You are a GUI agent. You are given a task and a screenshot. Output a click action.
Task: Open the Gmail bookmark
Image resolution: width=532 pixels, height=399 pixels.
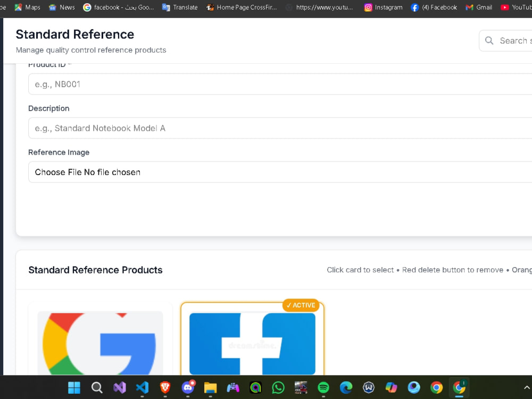[479, 7]
